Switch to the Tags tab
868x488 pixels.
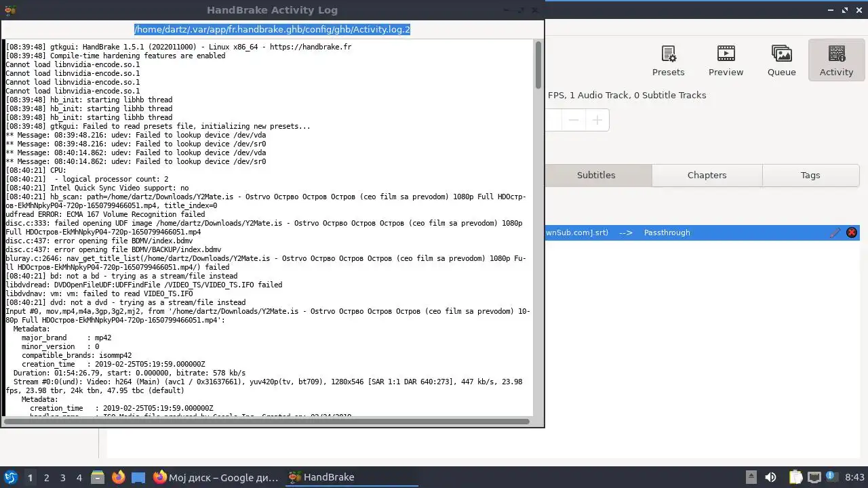click(810, 175)
